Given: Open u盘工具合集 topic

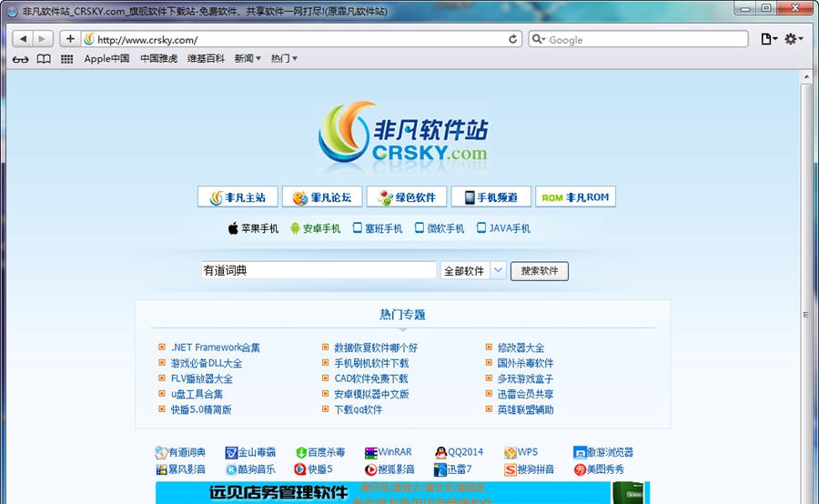Looking at the screenshot, I should pos(197,394).
